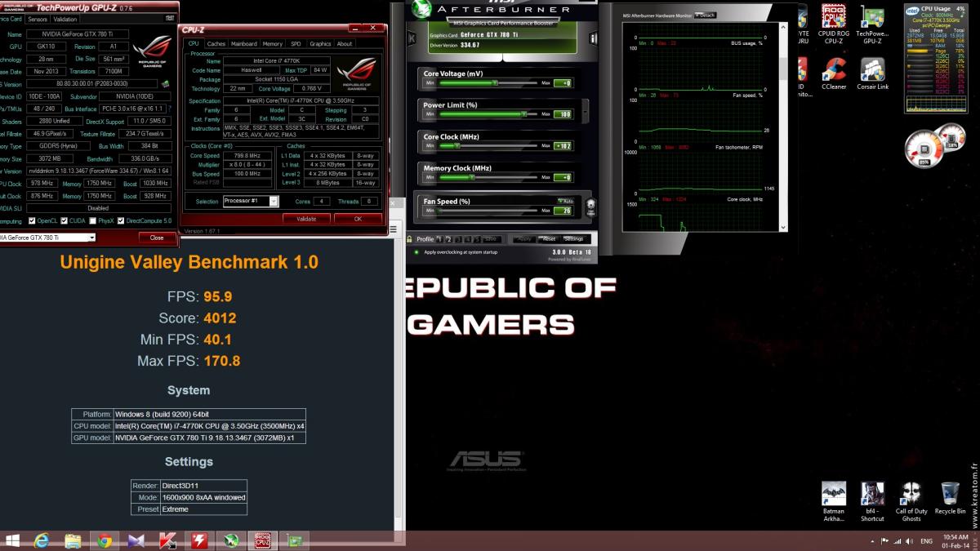
Task: Launch TechPowerUp GPU-Z desktop shortcut
Action: point(872,24)
